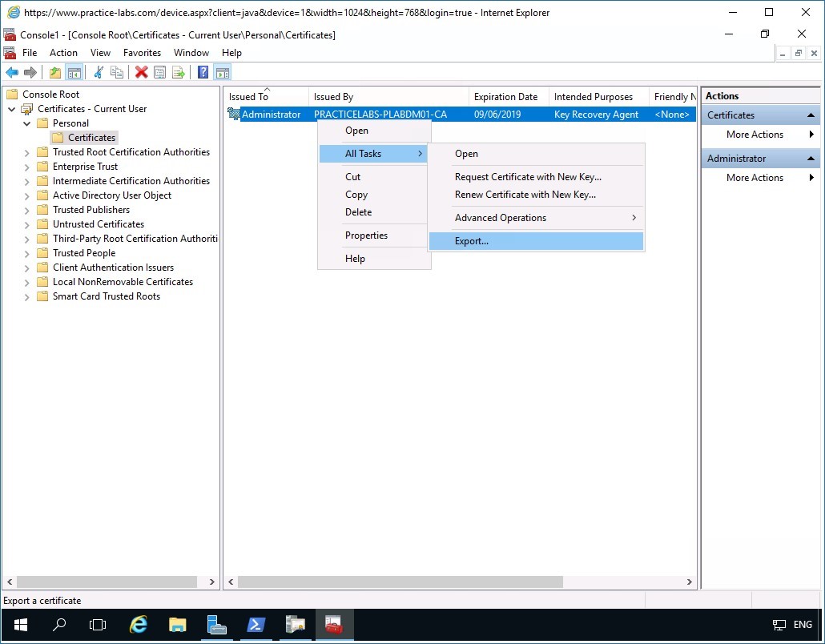The width and height of the screenshot is (825, 644).
Task: Choose Renew Certificate with New Key...
Action: click(536, 195)
